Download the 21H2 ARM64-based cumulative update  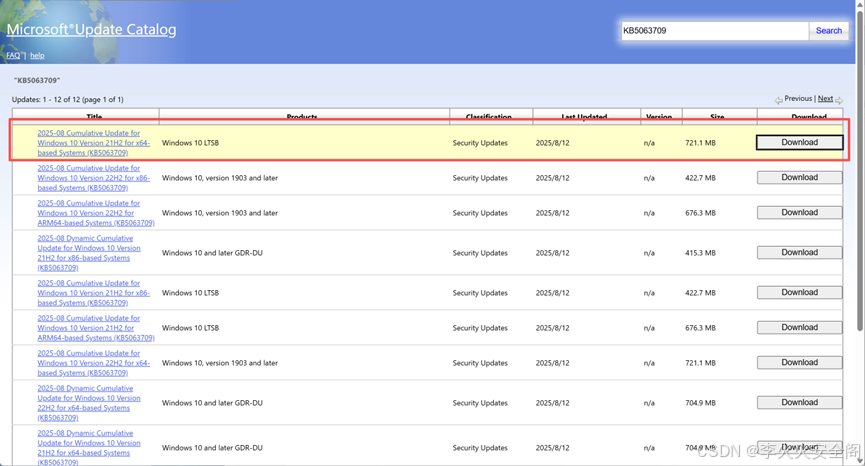[799, 328]
